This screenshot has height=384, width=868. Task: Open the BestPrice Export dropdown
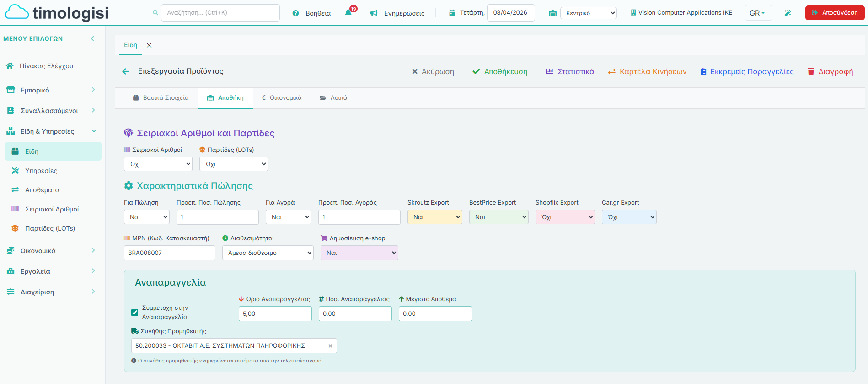point(499,217)
